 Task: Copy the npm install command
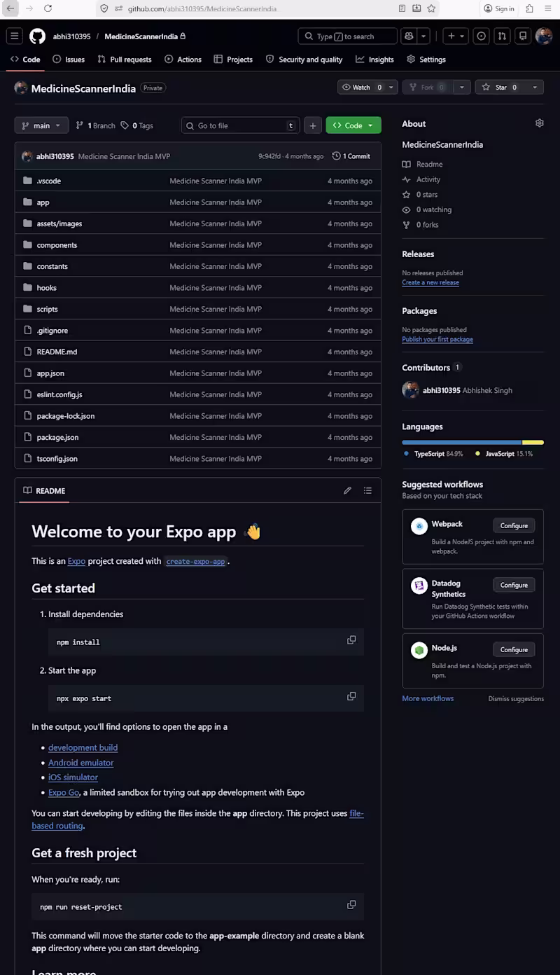(351, 640)
